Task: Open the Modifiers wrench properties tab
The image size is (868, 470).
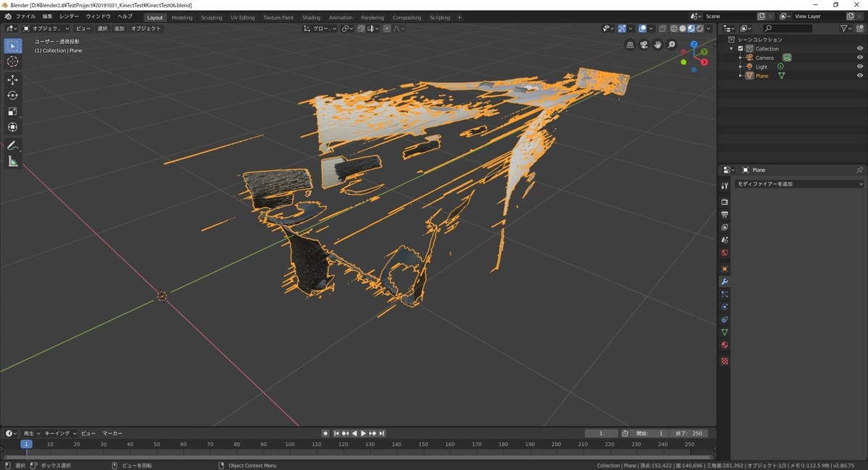Action: [724, 281]
